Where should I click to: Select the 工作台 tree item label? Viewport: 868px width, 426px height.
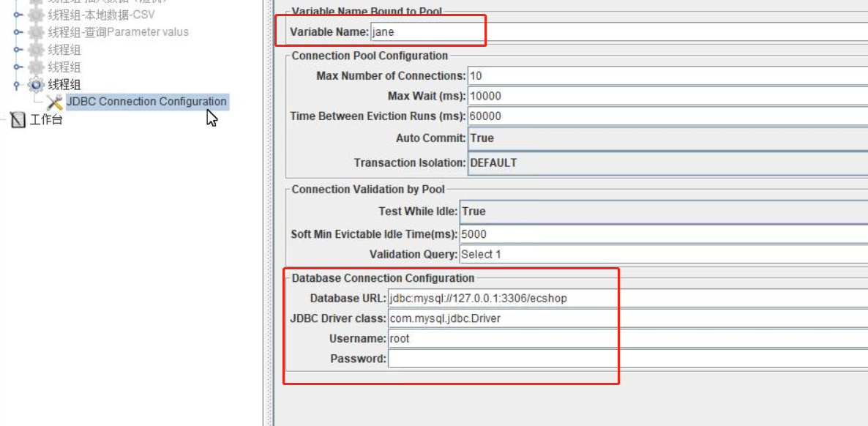[x=46, y=120]
